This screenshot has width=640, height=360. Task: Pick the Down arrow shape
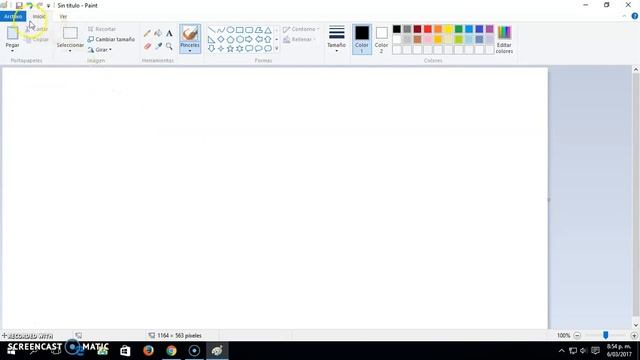click(x=211, y=49)
